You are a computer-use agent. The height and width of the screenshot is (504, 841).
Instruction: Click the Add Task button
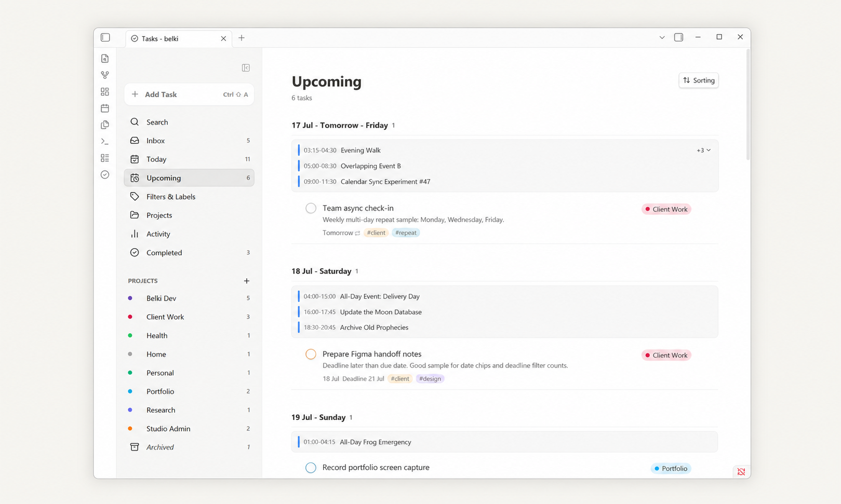point(189,94)
